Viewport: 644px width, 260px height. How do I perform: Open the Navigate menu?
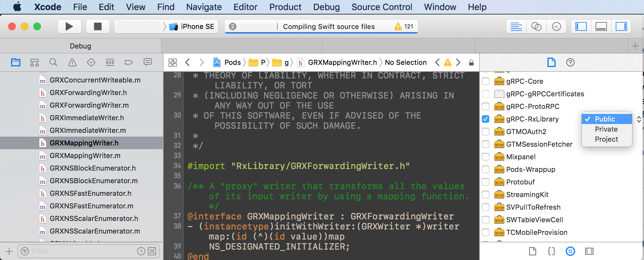[204, 7]
